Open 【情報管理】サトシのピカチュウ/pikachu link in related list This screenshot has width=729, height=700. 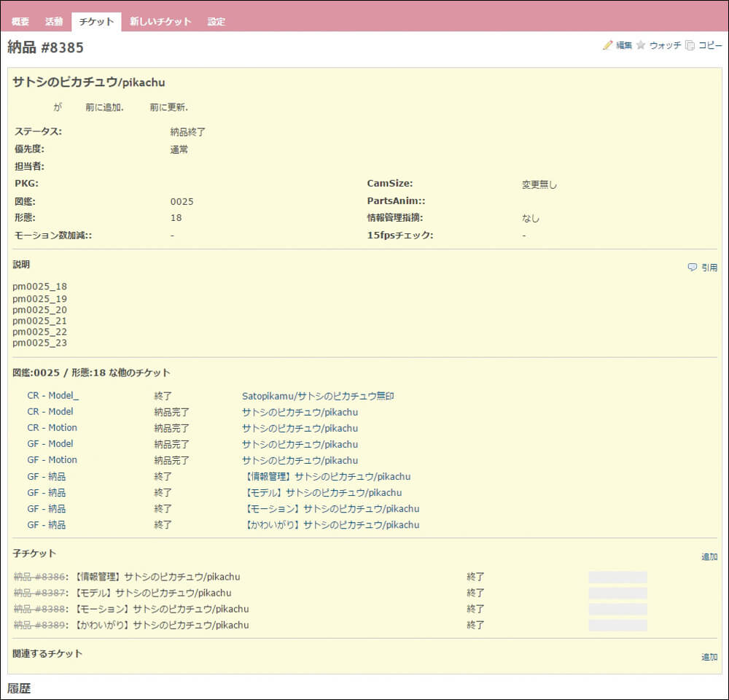coord(328,476)
